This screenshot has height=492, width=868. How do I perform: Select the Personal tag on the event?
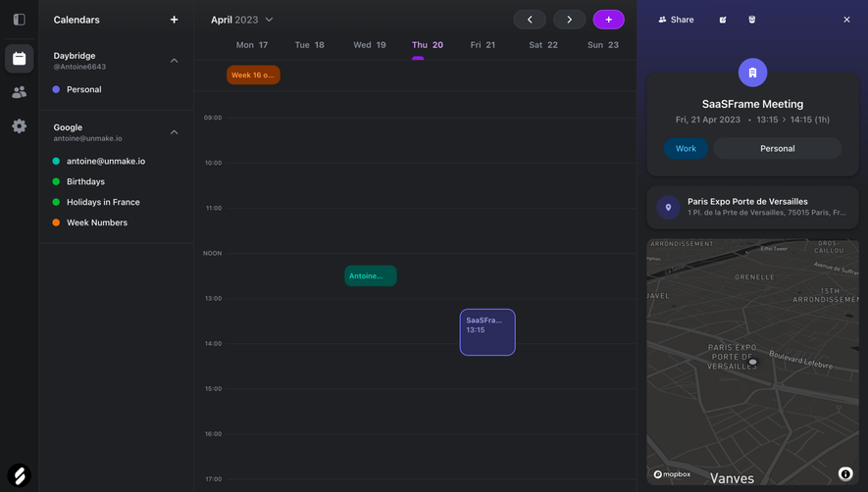[777, 148]
